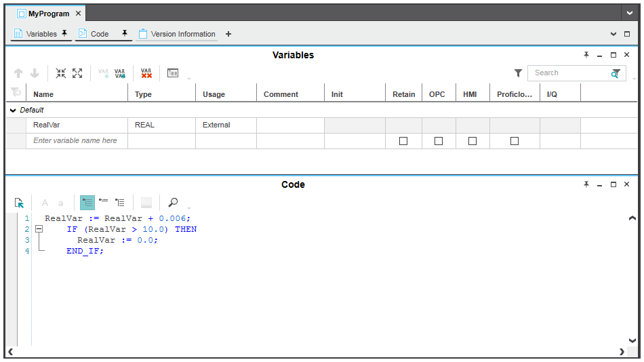Tick the Retain checkbox in new row
Viewport: 644px width, 362px height.
pyautogui.click(x=403, y=141)
